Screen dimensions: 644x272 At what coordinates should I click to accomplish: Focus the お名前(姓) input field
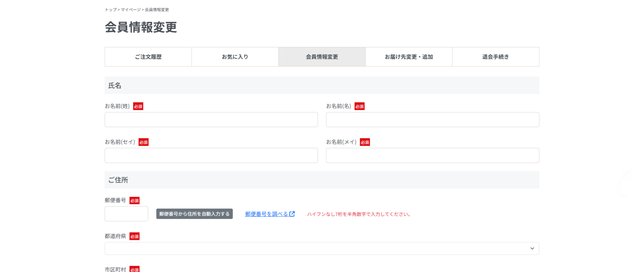tap(211, 120)
